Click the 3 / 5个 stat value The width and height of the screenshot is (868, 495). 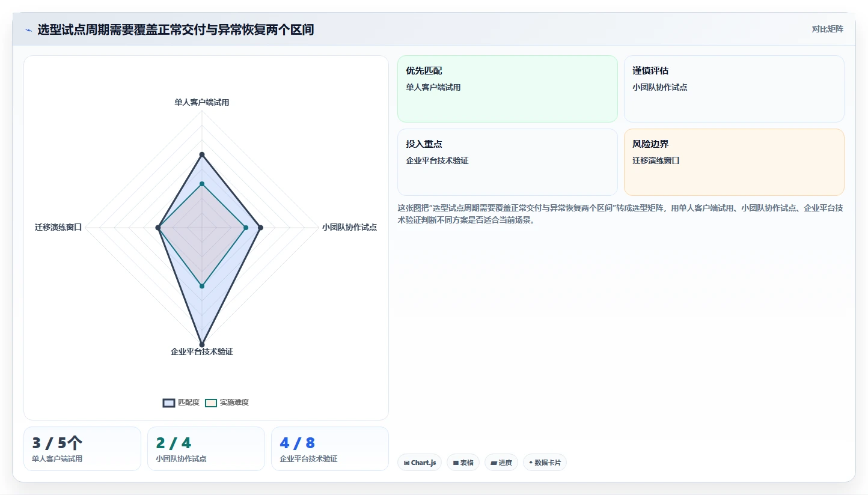click(x=57, y=443)
